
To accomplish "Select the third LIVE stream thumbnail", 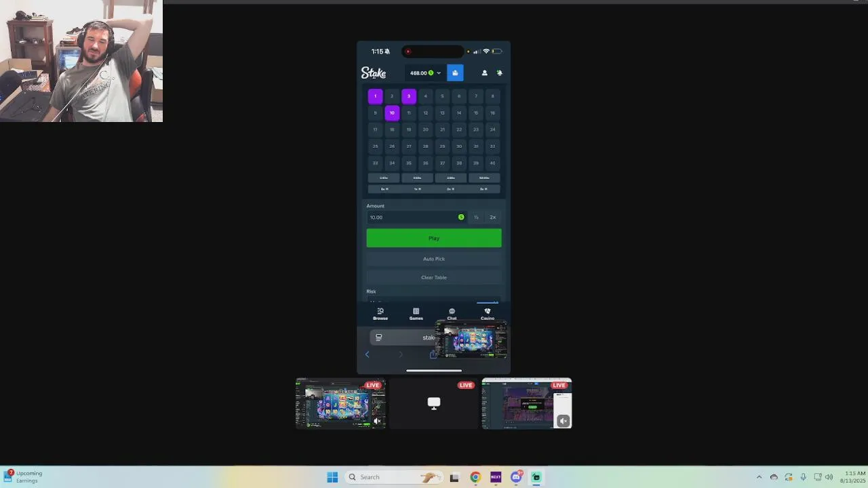I will click(x=527, y=404).
